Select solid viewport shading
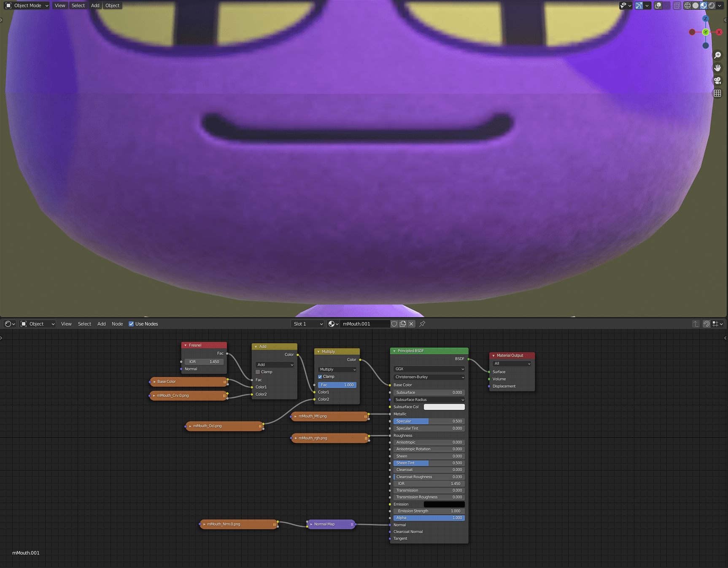 (x=696, y=5)
